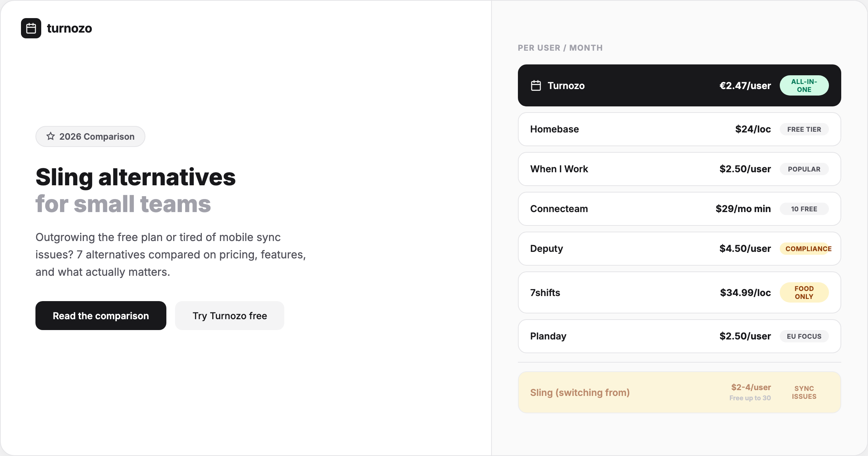Click the calendar icon in the Turnozo pricing row

point(536,85)
